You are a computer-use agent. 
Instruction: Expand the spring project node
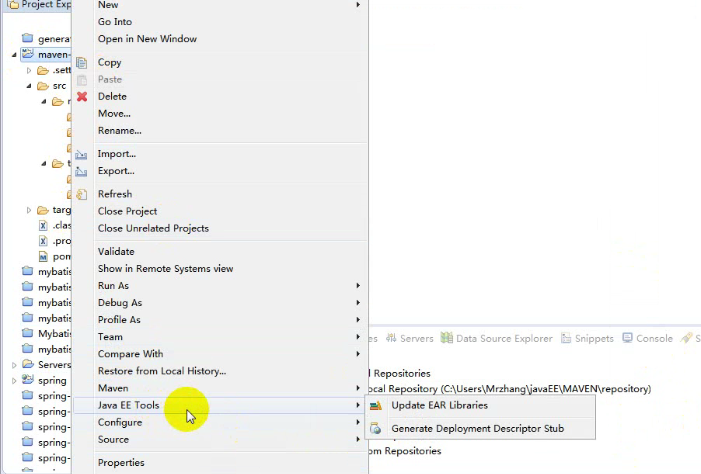[x=14, y=381]
